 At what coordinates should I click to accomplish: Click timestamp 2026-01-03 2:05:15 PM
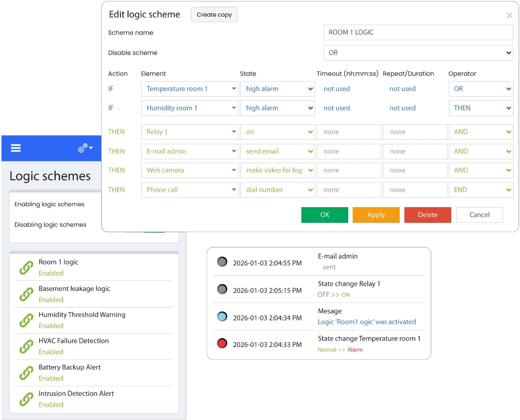tap(267, 290)
